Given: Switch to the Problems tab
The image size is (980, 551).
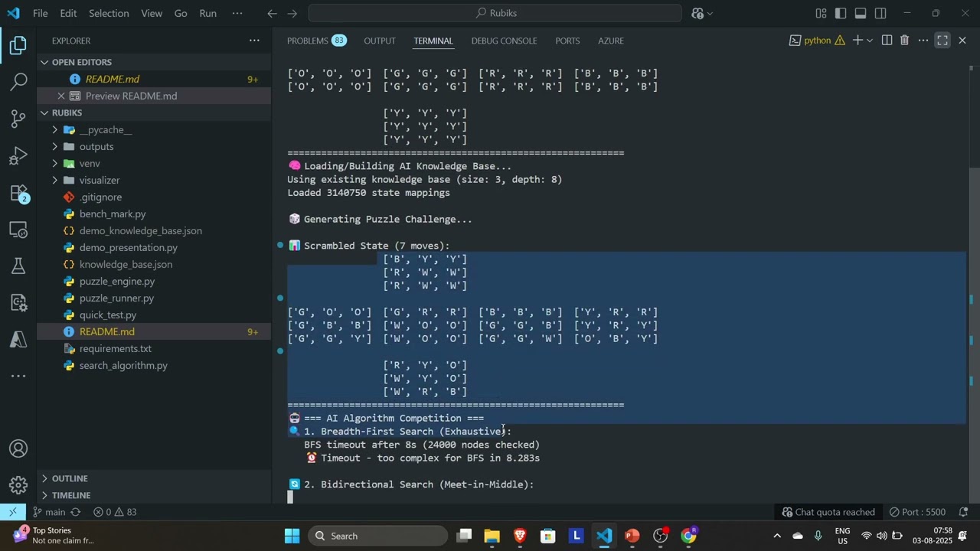Looking at the screenshot, I should [316, 41].
